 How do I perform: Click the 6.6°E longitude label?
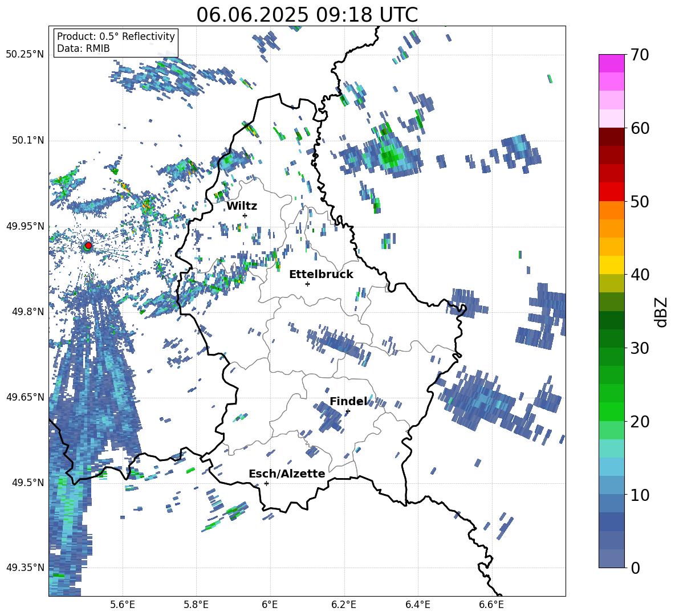click(491, 605)
